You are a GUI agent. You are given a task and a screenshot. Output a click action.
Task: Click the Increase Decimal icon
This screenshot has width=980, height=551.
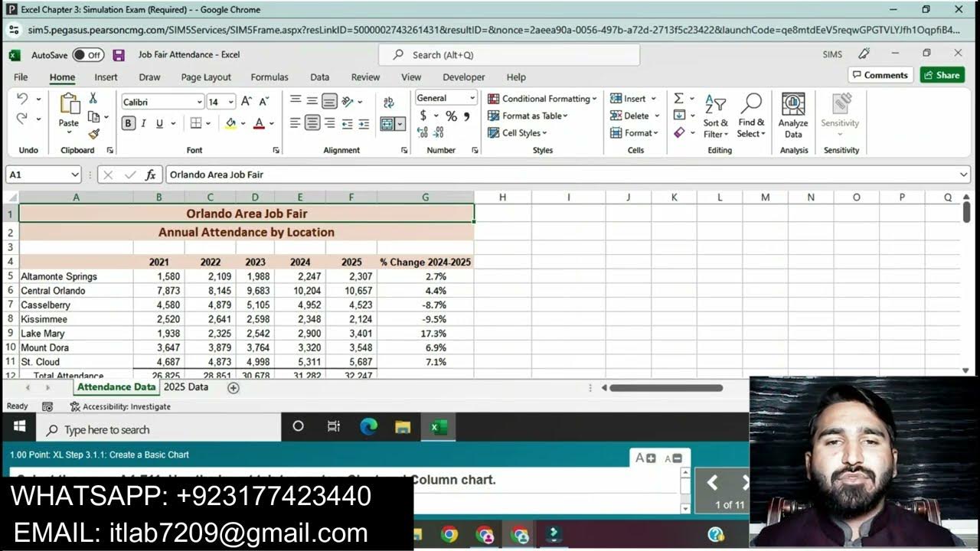tap(423, 132)
